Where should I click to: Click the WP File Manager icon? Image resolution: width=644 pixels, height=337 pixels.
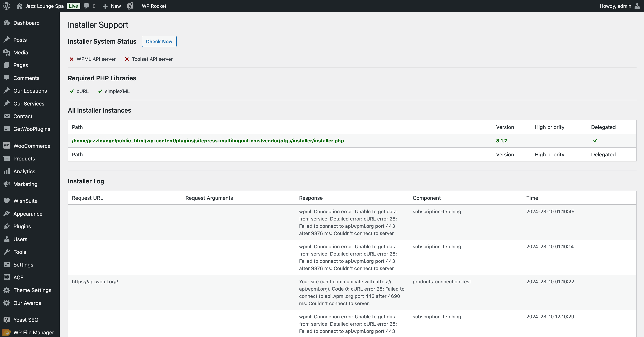(x=7, y=333)
